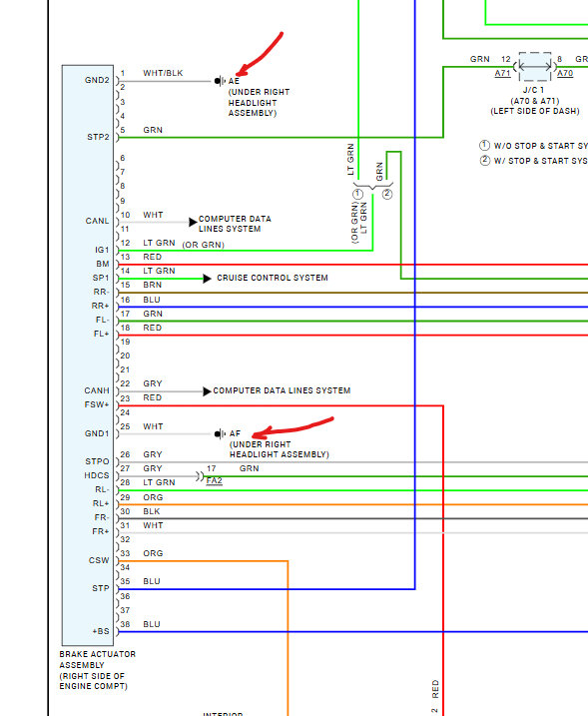Viewport: 588px width, 716px height.
Task: Open the A71 connector reference link
Action: [x=502, y=73]
